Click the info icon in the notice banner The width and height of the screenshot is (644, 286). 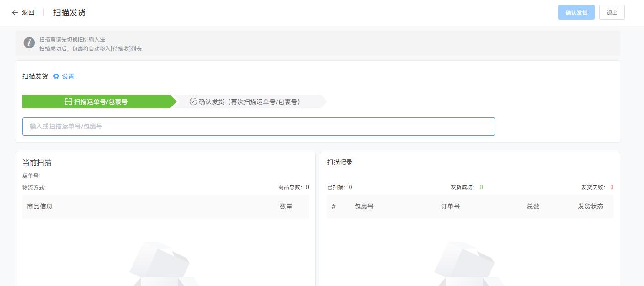[x=29, y=42]
